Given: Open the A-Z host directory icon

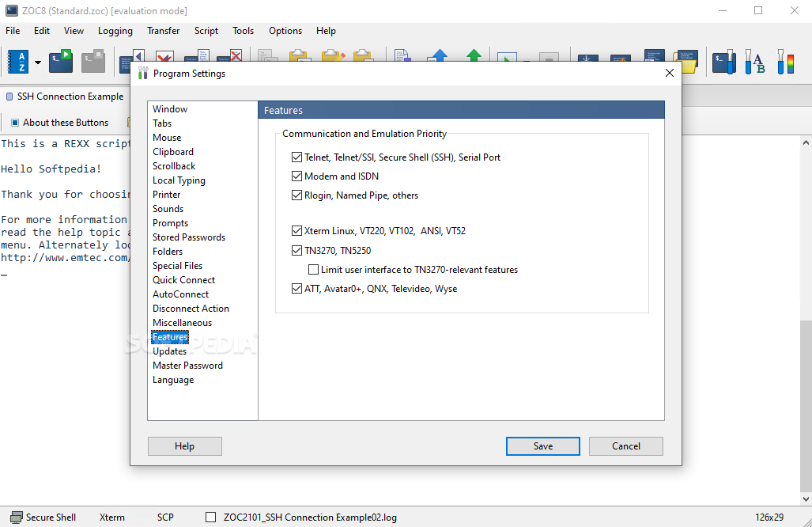Looking at the screenshot, I should pos(18,62).
